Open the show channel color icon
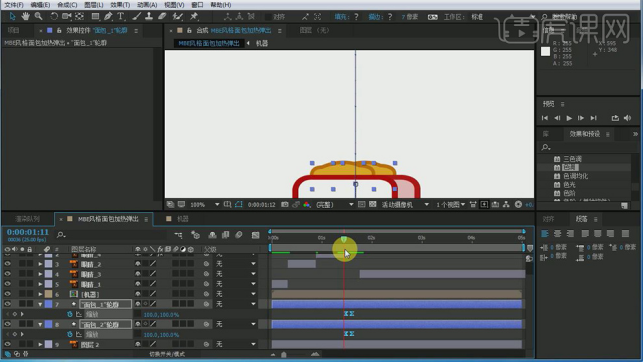Screen dimensions: 644x362 [x=307, y=204]
